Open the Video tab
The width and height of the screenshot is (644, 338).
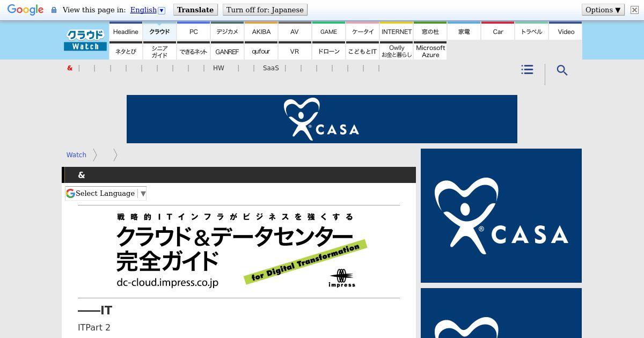[x=566, y=32]
